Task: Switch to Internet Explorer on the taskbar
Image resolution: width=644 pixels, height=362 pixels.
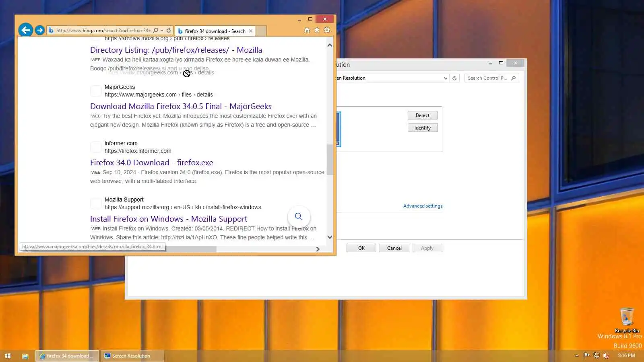Action: click(x=67, y=356)
